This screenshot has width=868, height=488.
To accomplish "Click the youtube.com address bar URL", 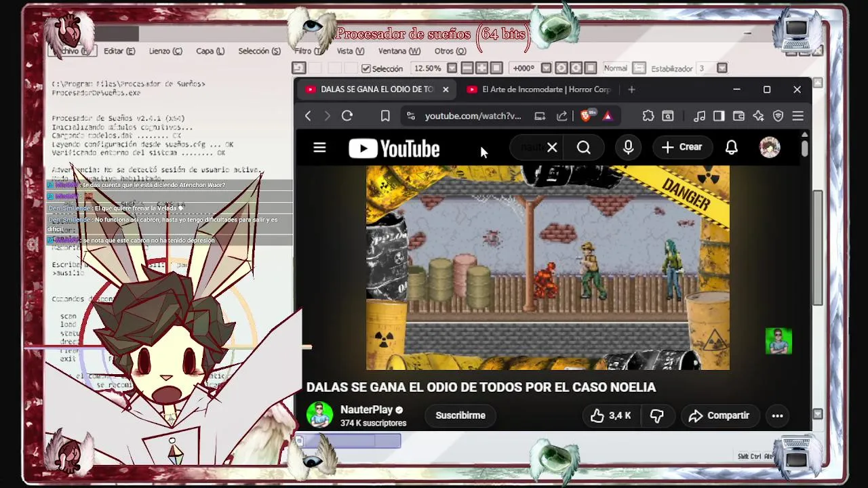I will tap(473, 116).
